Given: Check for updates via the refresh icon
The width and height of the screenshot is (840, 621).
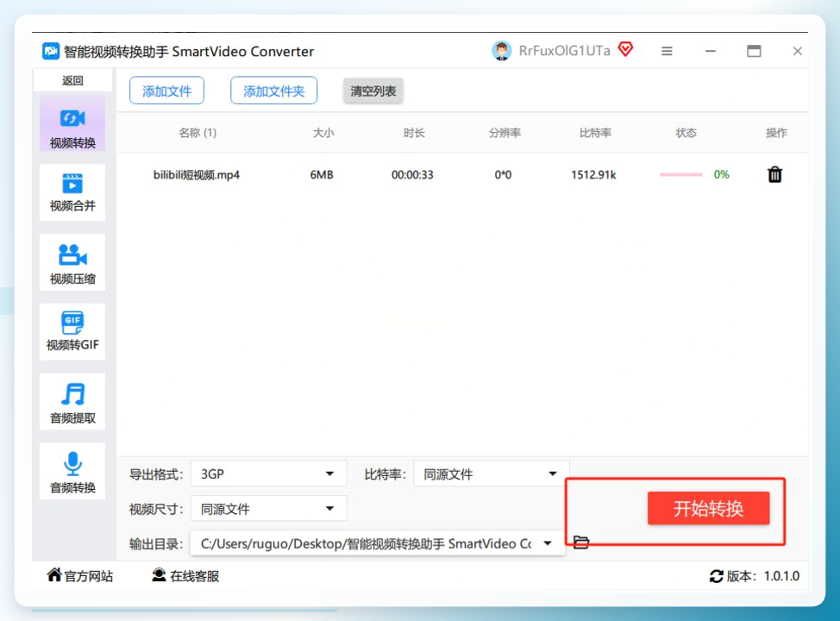Looking at the screenshot, I should (717, 576).
